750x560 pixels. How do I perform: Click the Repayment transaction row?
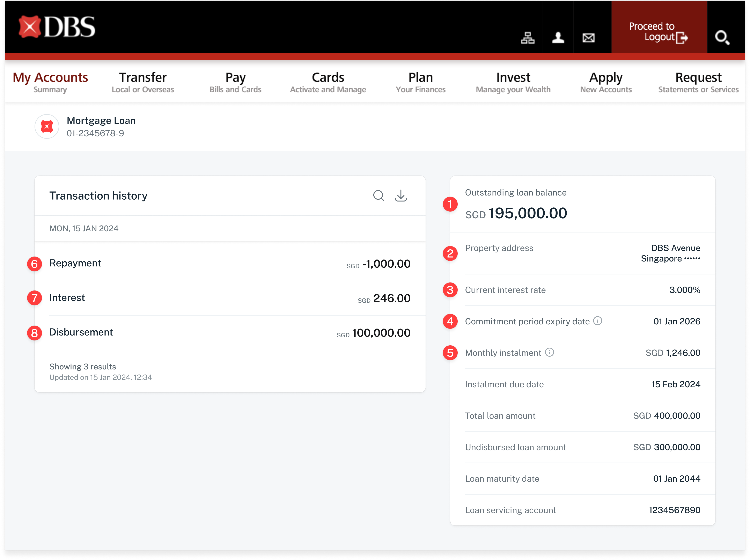(x=230, y=263)
